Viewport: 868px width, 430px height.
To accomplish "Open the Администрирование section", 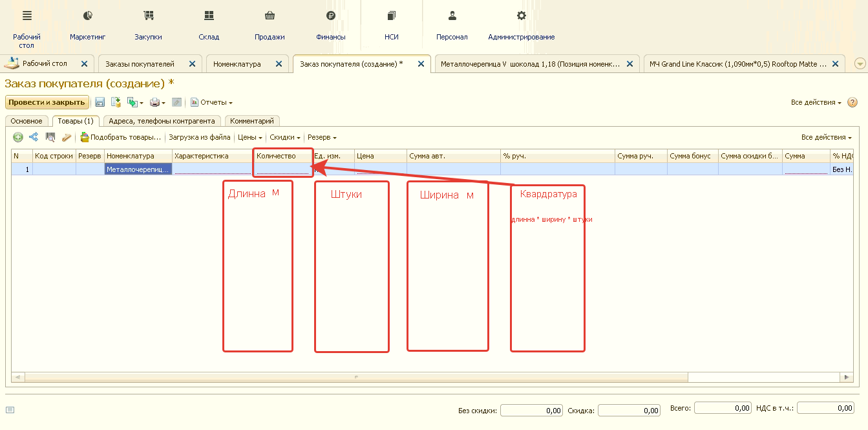I will point(521,25).
